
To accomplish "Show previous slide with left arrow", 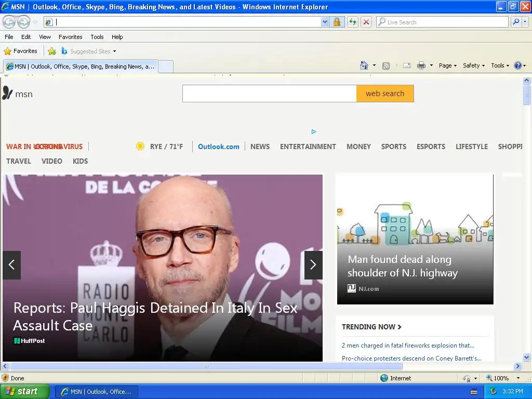I will coord(11,265).
